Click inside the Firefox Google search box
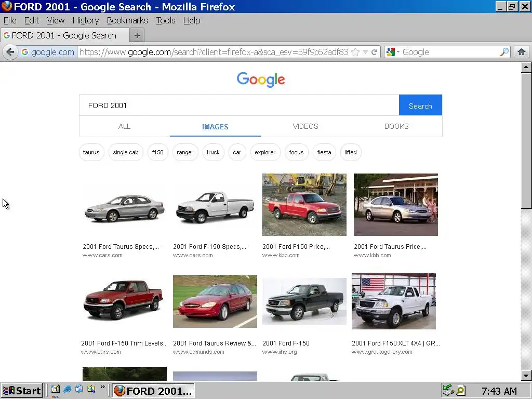The height and width of the screenshot is (399, 532). 450,52
